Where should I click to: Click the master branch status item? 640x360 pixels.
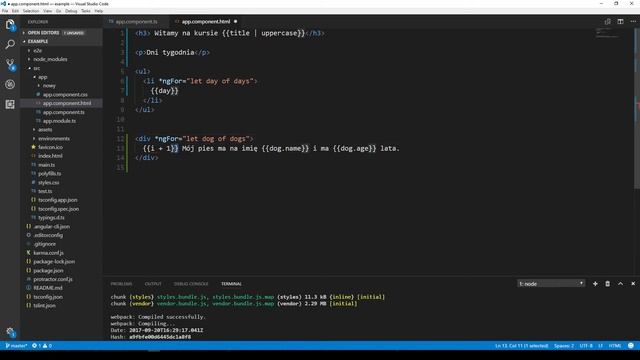pos(16,346)
